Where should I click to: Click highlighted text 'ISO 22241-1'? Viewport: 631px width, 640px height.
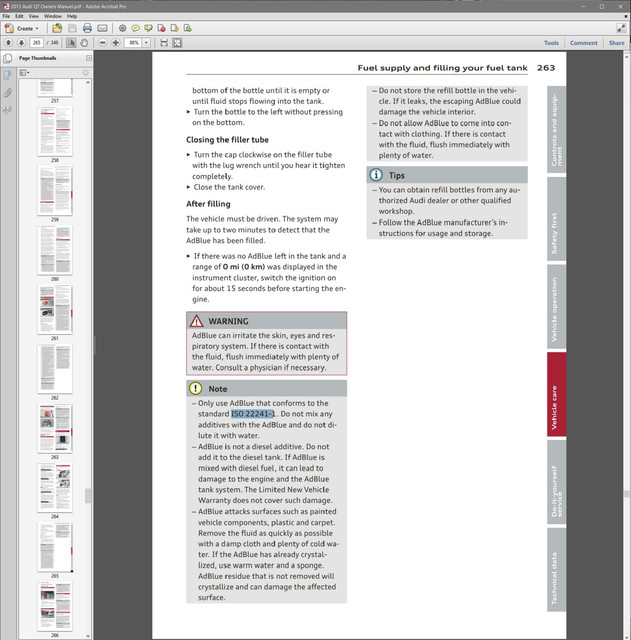(253, 414)
